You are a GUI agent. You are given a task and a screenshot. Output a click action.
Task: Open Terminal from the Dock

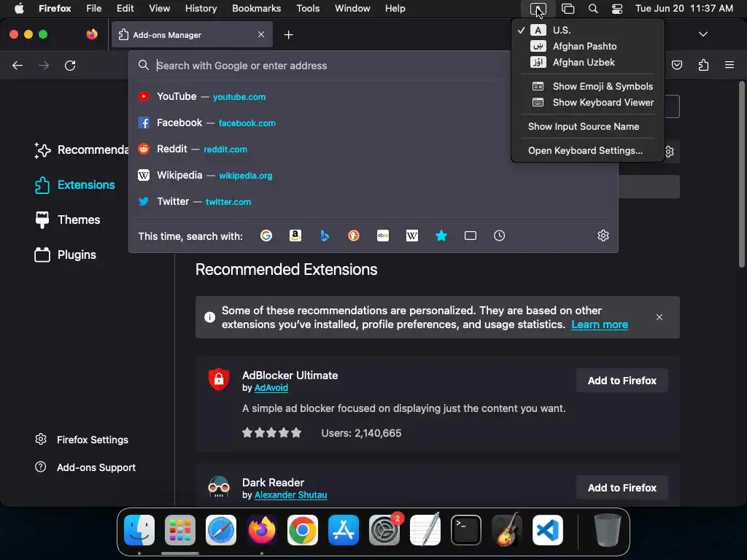click(466, 530)
